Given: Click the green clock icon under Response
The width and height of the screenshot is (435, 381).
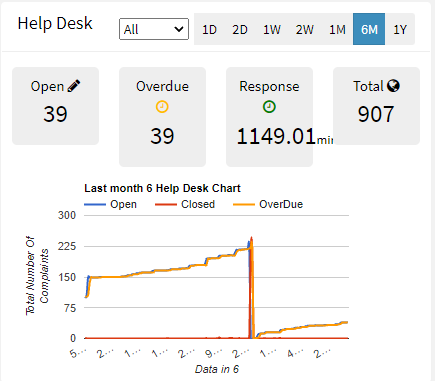Looking at the screenshot, I should coord(269,107).
